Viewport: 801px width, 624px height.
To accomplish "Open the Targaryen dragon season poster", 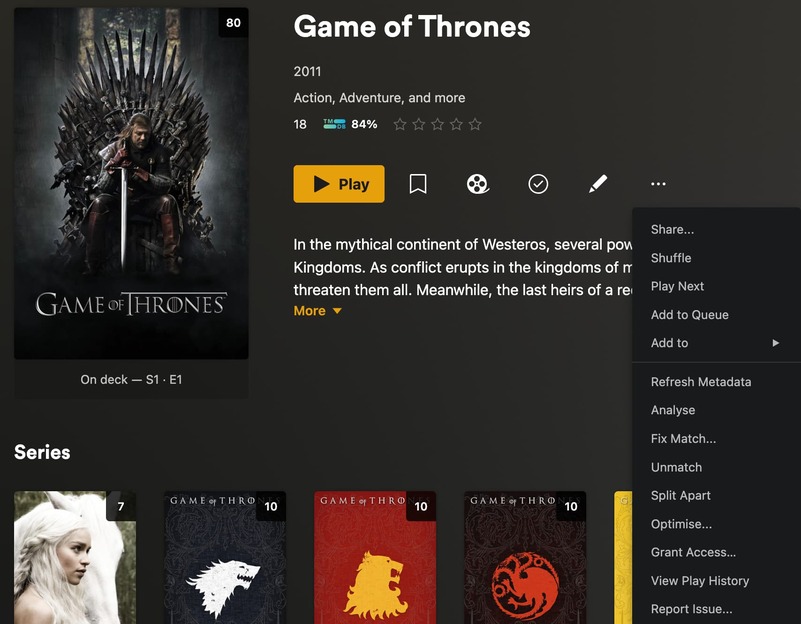I will (525, 557).
